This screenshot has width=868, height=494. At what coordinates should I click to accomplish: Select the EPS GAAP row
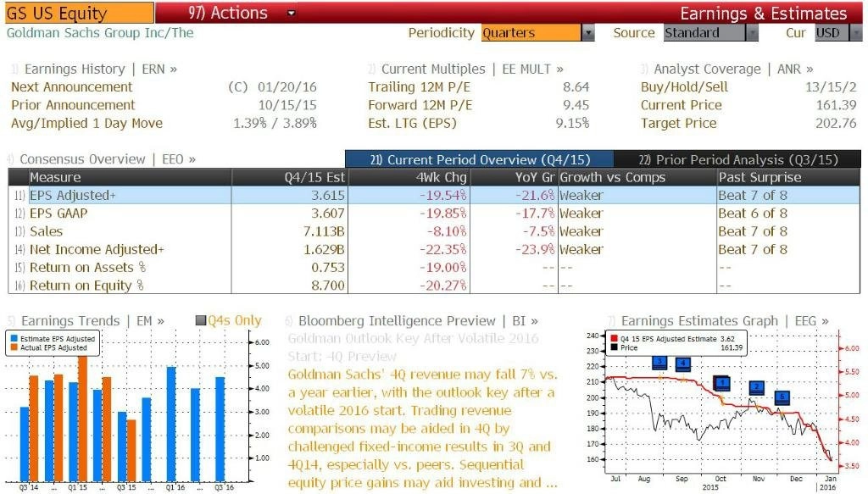[x=434, y=214]
